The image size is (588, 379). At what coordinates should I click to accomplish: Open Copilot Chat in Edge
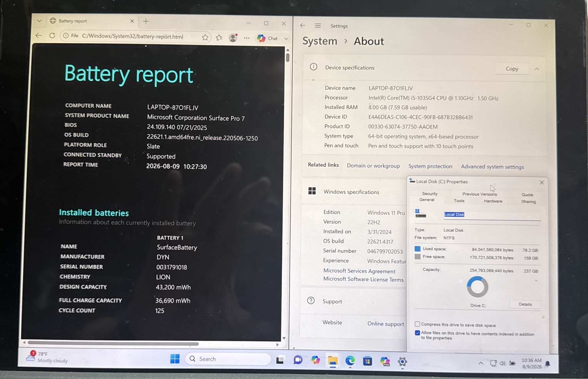(x=268, y=38)
